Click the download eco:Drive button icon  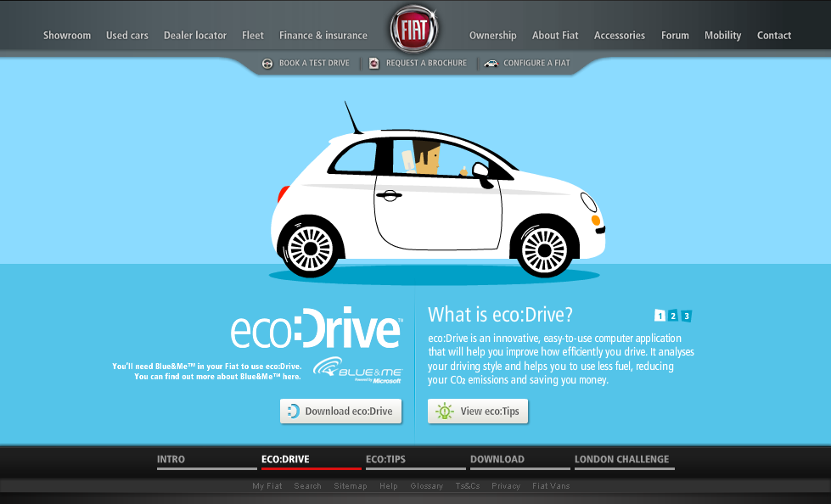[294, 412]
